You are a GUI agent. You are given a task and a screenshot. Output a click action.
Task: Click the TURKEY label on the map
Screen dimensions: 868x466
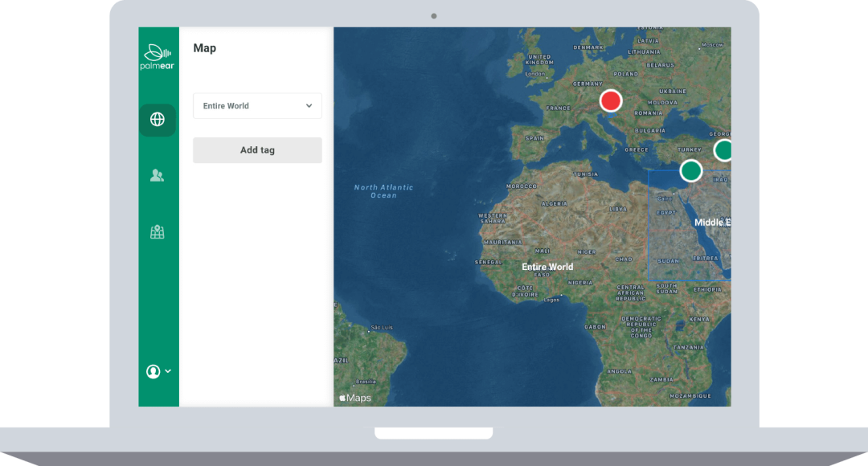690,149
